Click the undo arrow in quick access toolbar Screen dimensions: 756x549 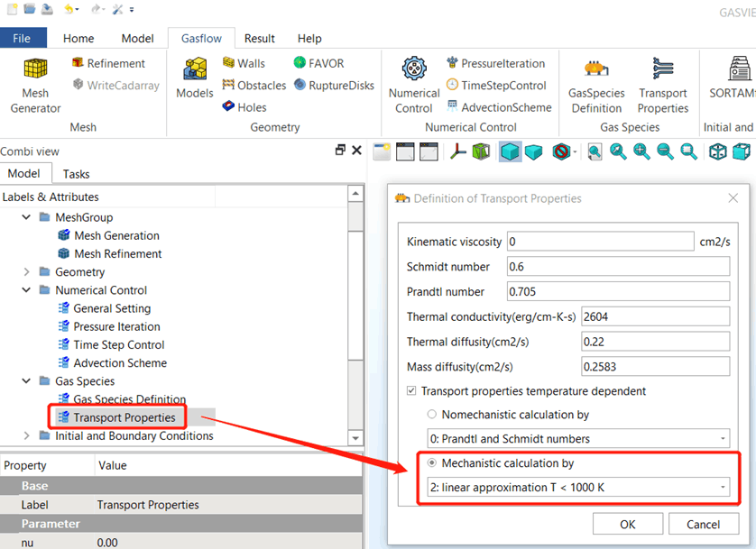[x=69, y=9]
